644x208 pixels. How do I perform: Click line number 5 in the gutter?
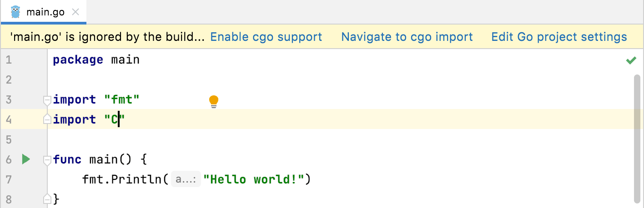pyautogui.click(x=9, y=139)
